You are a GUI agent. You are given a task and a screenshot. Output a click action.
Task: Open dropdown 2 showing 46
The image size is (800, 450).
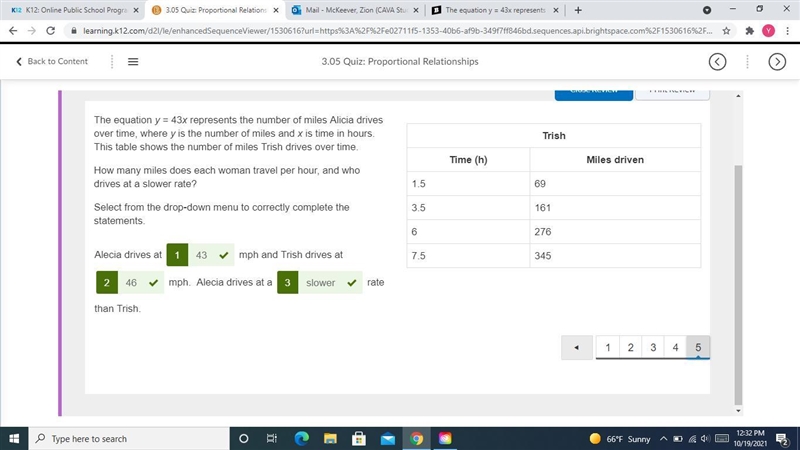coord(130,283)
